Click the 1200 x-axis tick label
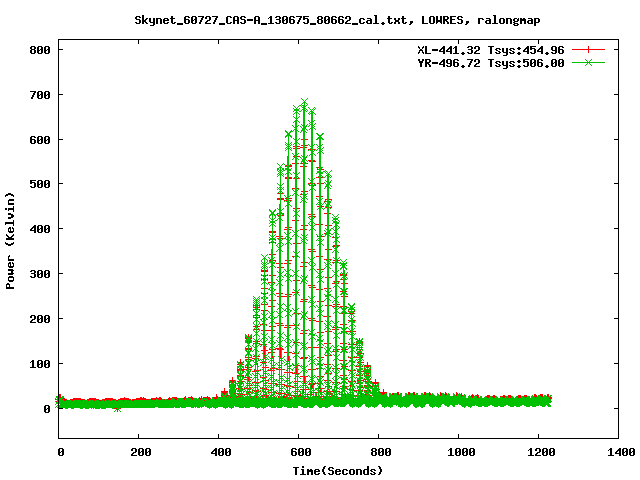640x480 pixels. [x=541, y=452]
